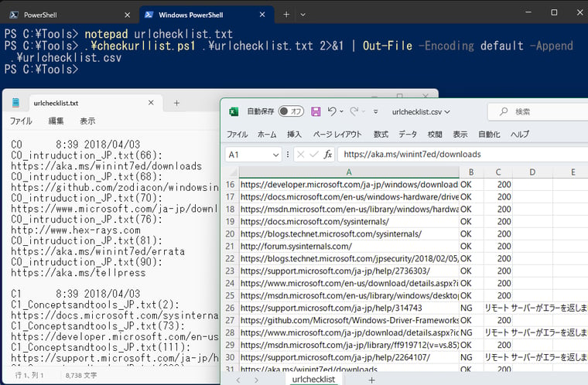Click the Excel app icon

(234, 112)
